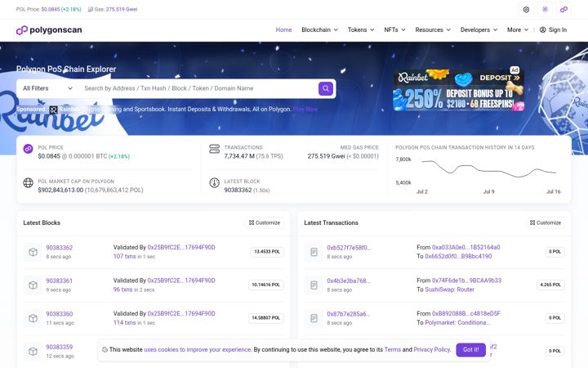
Task: Go to the Home tab
Action: (283, 29)
